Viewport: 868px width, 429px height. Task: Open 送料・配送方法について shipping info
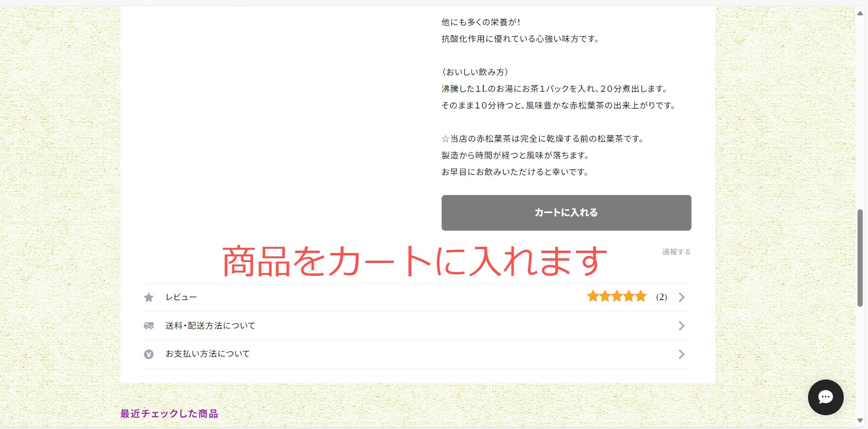click(x=210, y=326)
